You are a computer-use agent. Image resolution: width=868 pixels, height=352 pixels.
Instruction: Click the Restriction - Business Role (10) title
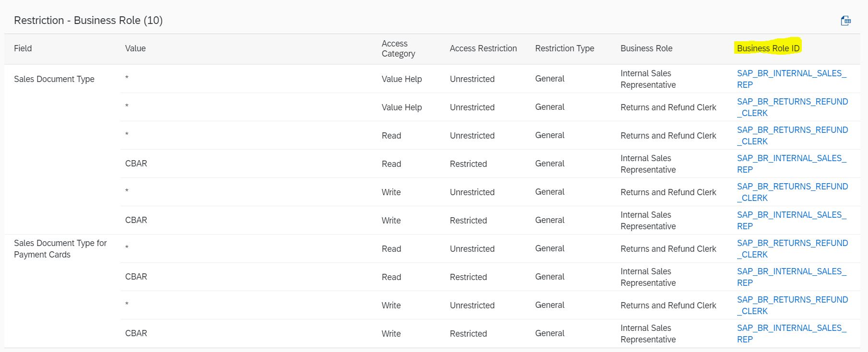point(88,21)
